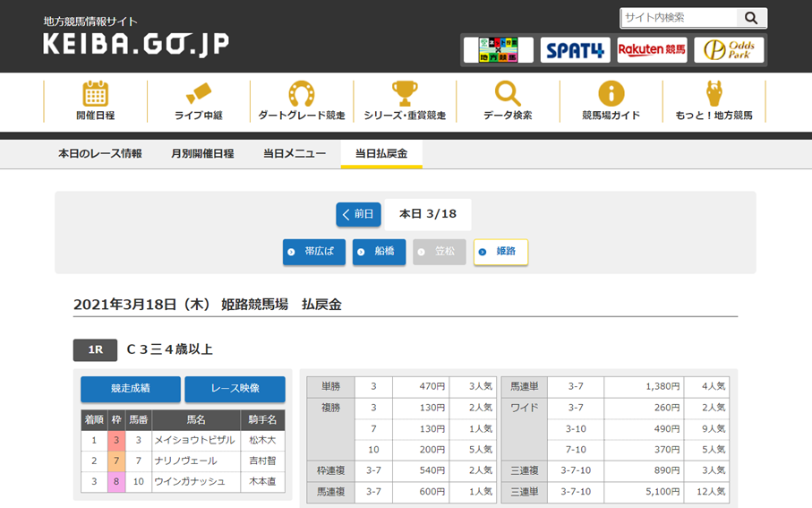This screenshot has height=508, width=812.
Task: Click the magnifier データ検索 icon
Action: pos(508,94)
